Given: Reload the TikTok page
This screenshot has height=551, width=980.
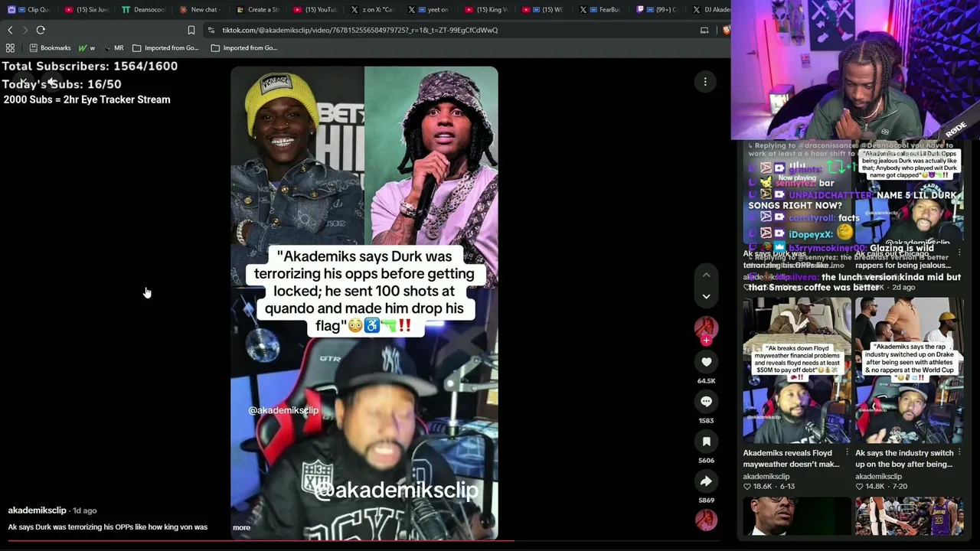Looking at the screenshot, I should pos(41,30).
